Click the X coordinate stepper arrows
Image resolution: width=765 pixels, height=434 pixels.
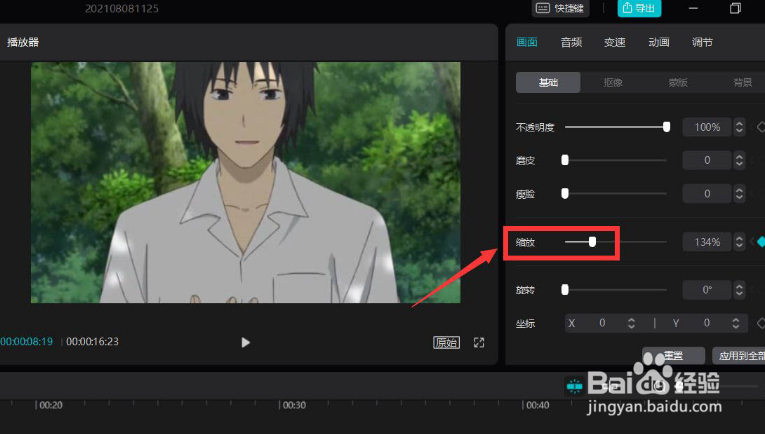coord(631,323)
